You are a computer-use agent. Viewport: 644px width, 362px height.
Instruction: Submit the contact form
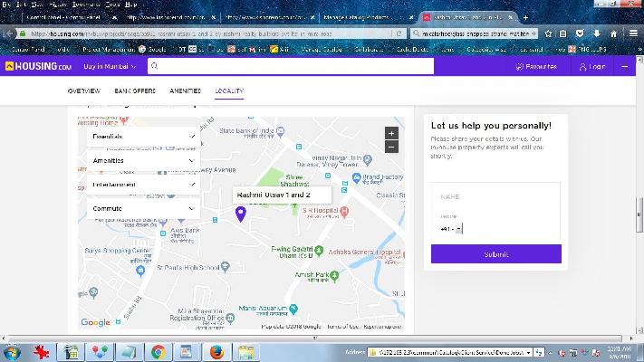click(496, 254)
